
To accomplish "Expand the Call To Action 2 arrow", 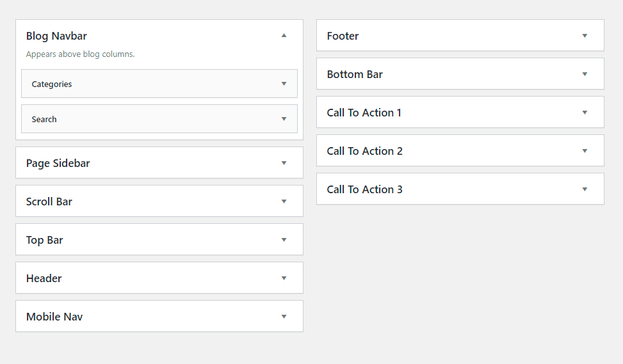I will click(585, 151).
